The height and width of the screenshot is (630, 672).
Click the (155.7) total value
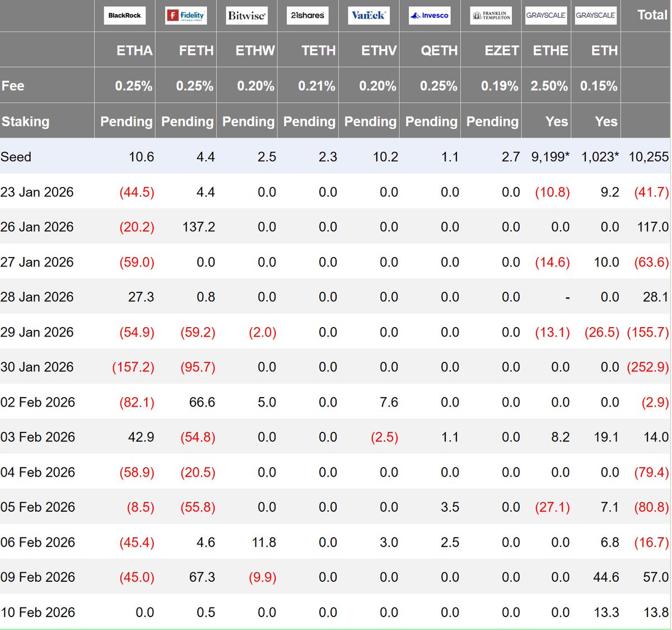648,332
